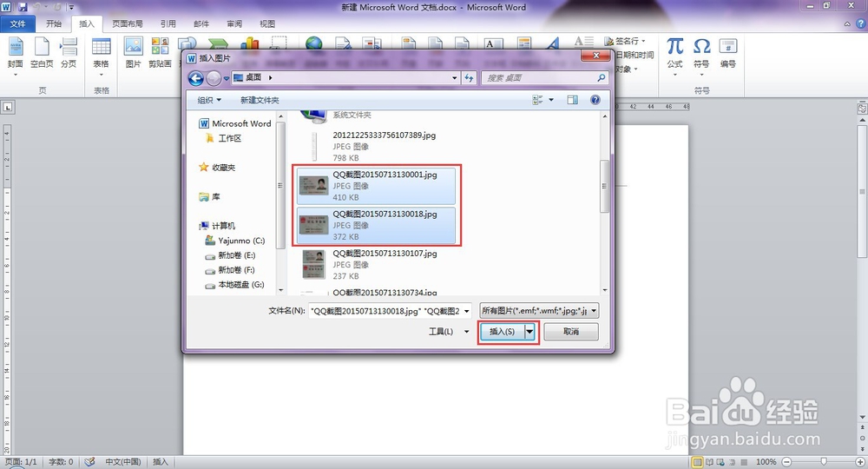Image resolution: width=868 pixels, height=469 pixels.
Task: Click the Save icon in Quick Access Toolbar
Action: [23, 7]
